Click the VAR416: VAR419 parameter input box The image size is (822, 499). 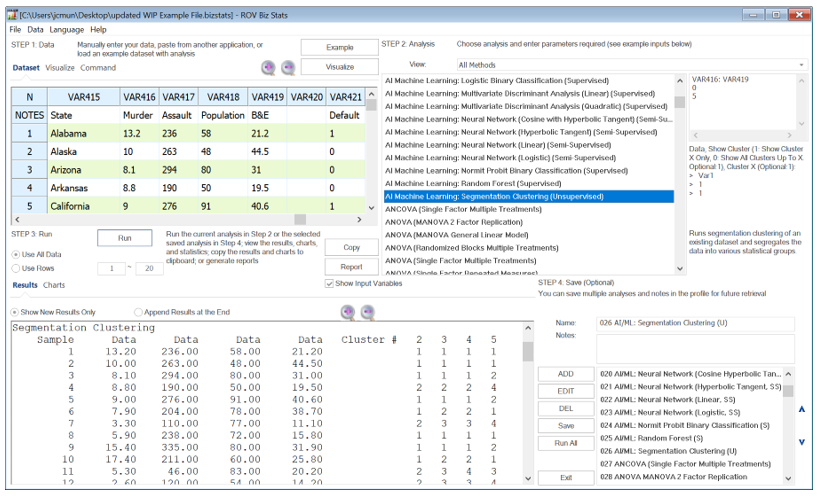(x=744, y=102)
